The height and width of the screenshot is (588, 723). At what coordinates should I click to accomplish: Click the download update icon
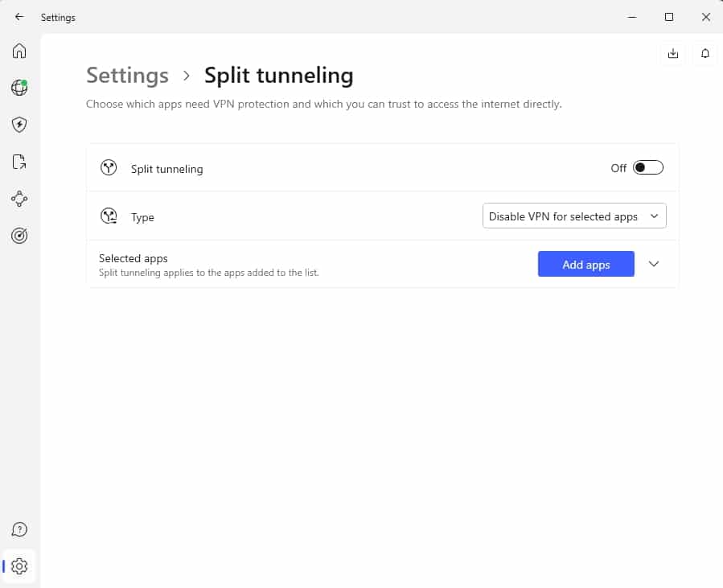[673, 54]
